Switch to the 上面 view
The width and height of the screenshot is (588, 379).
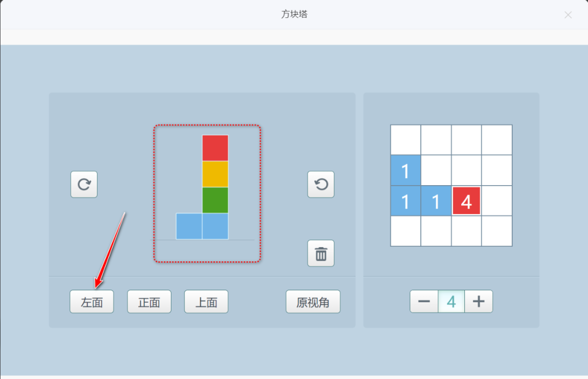pyautogui.click(x=206, y=301)
